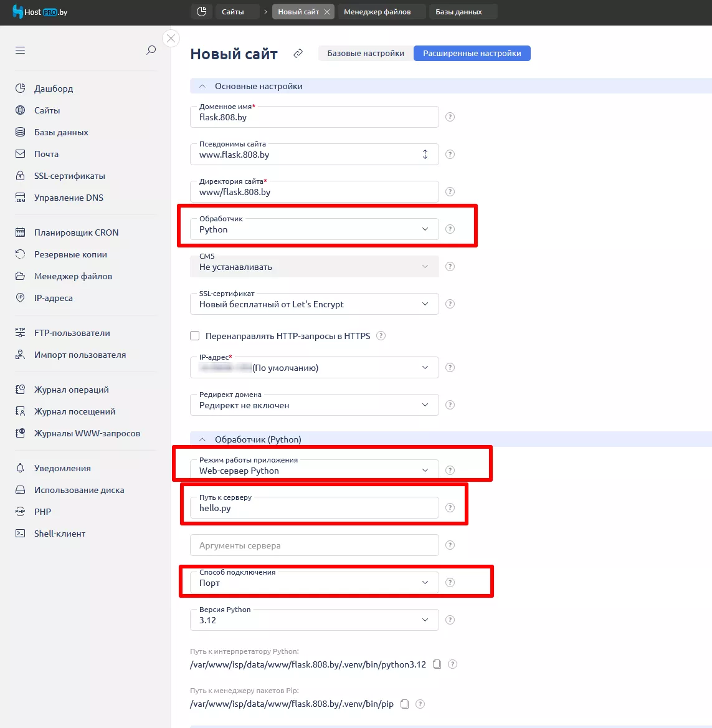Screen dimensions: 712x728
Task: Show help for HTTPS redirect checkbox
Action: [381, 336]
